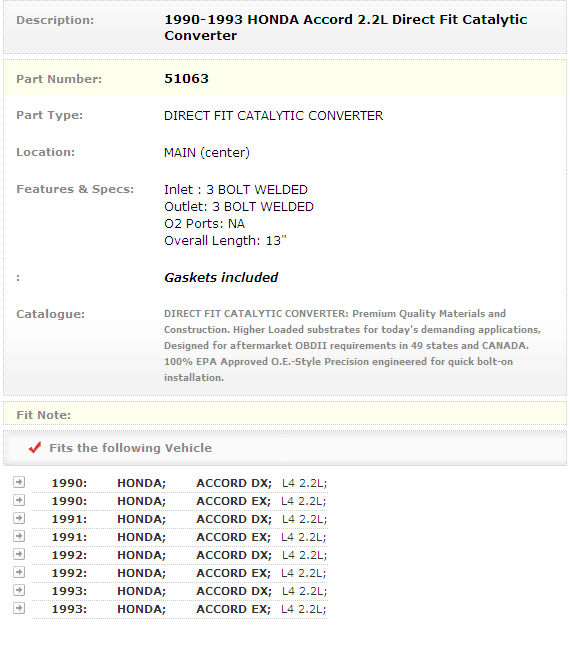Click arrow icon beside 1992 Accord EX
This screenshot has width=570, height=661.
pos(19,572)
